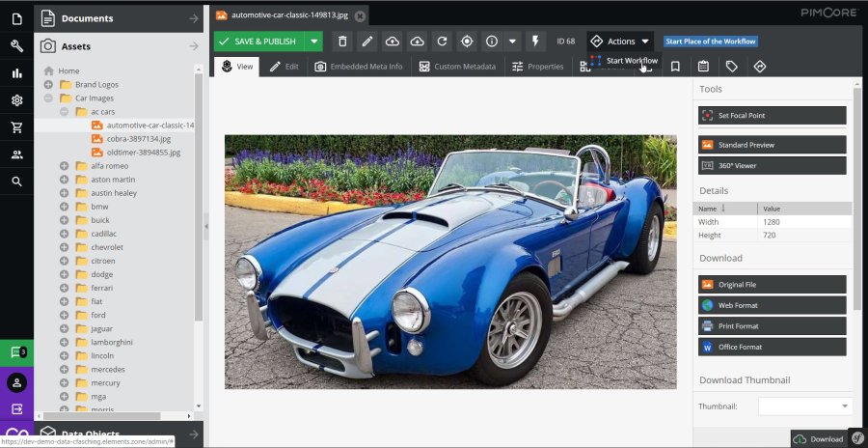Open the Tags tab icon

pos(731,67)
